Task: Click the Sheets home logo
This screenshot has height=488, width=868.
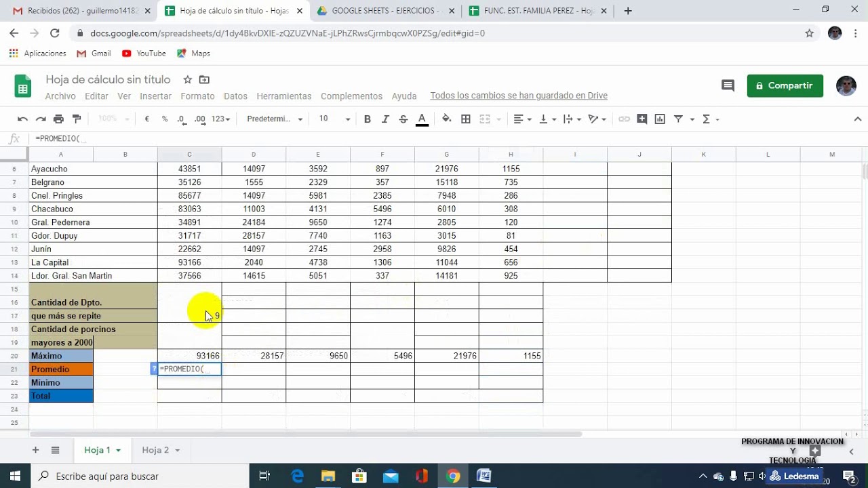Action: coord(23,86)
